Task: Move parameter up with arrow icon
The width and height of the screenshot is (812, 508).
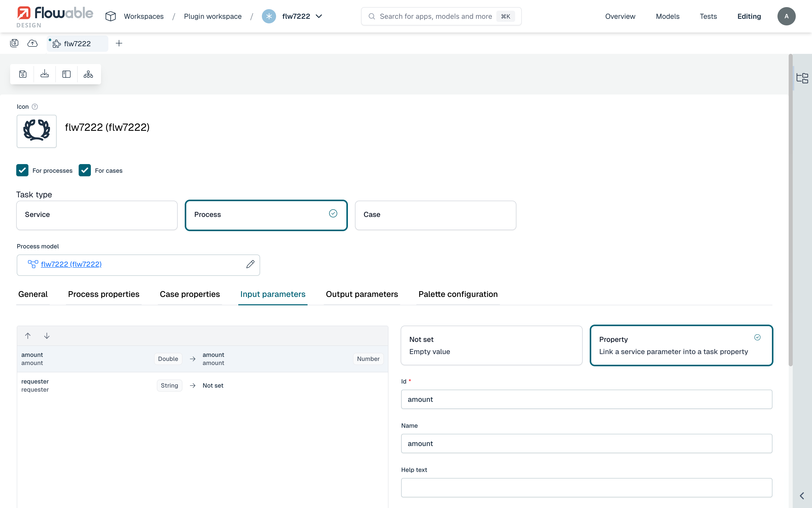Action: (x=28, y=336)
